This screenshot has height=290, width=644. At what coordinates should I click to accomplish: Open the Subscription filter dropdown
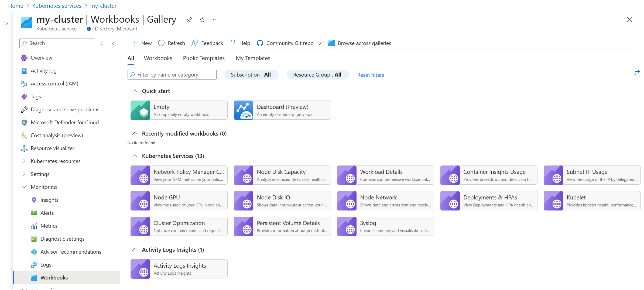click(x=251, y=75)
